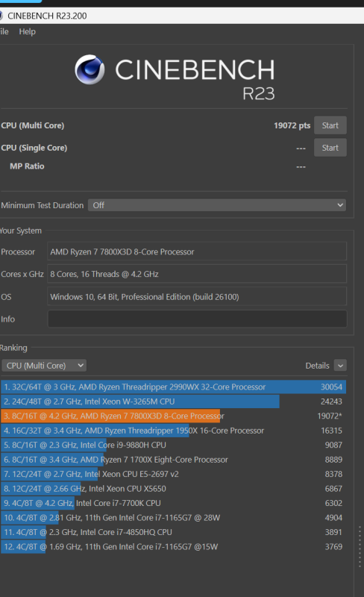Click the Cinebench sphere logo icon
This screenshot has width=364, height=597.
click(90, 69)
